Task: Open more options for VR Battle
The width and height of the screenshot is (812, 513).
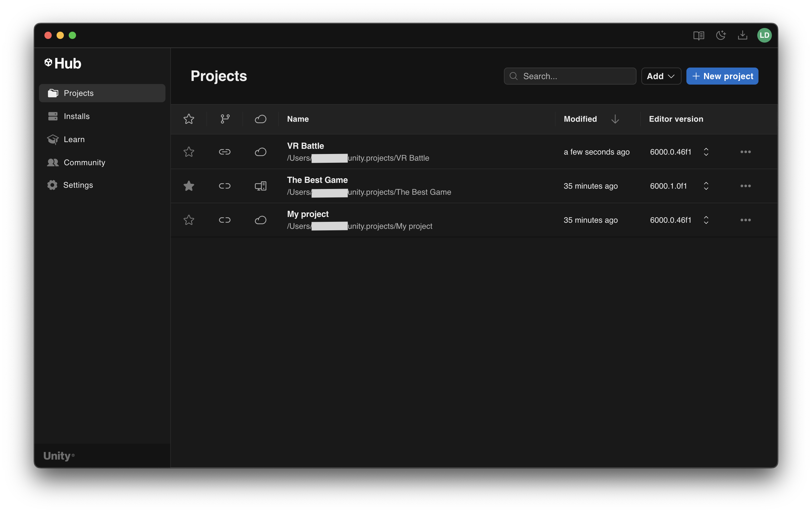Action: point(746,152)
